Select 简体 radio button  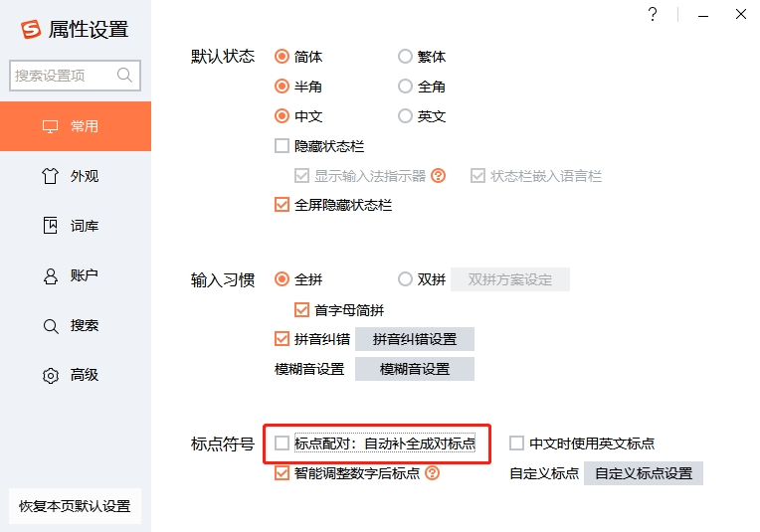283,57
